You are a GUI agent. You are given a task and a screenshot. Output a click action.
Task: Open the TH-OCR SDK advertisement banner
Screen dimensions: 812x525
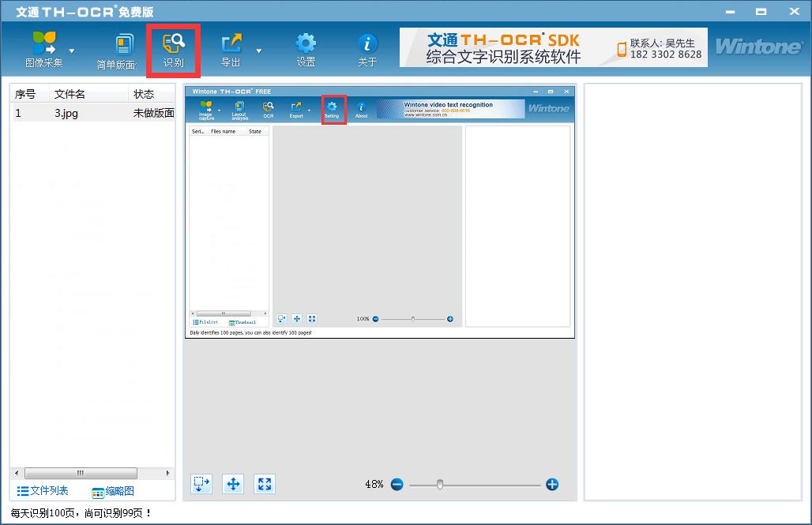[551, 47]
